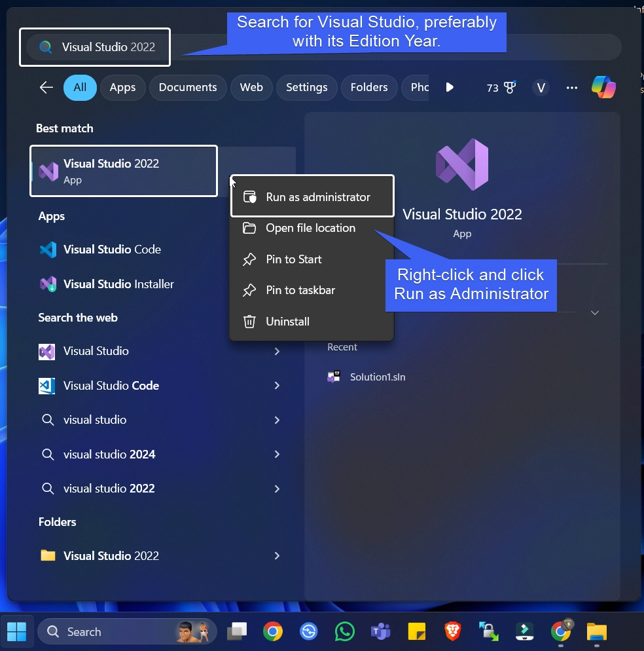This screenshot has height=651, width=644.
Task: Click the large Visual Studio logo in preview
Action: point(462,164)
